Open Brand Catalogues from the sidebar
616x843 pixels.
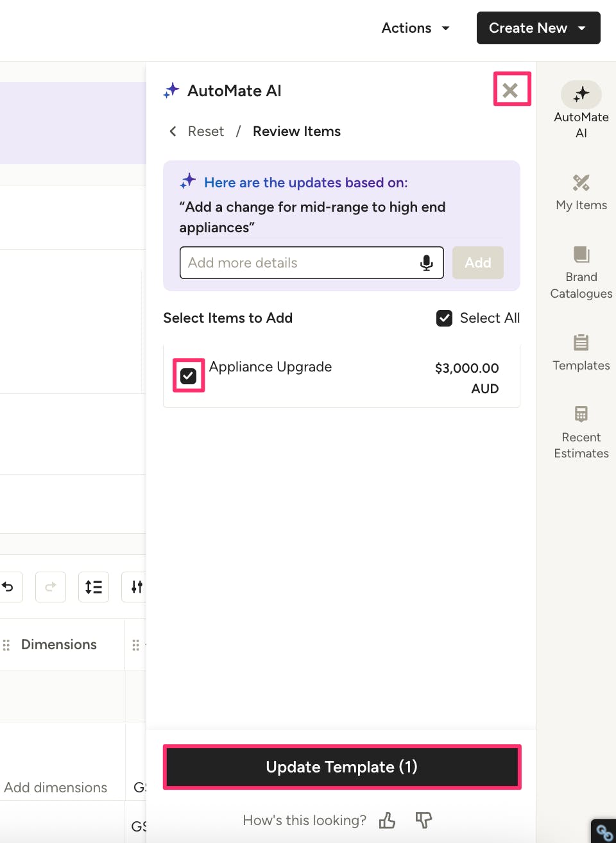click(x=581, y=272)
